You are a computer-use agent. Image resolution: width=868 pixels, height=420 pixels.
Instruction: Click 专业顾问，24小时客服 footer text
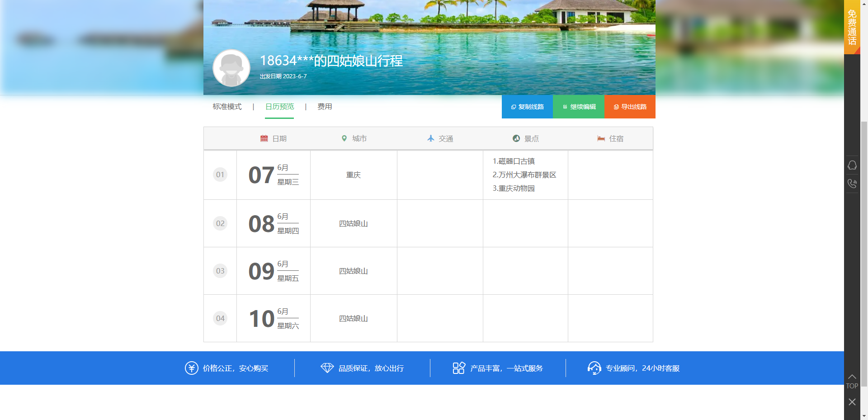coord(642,368)
